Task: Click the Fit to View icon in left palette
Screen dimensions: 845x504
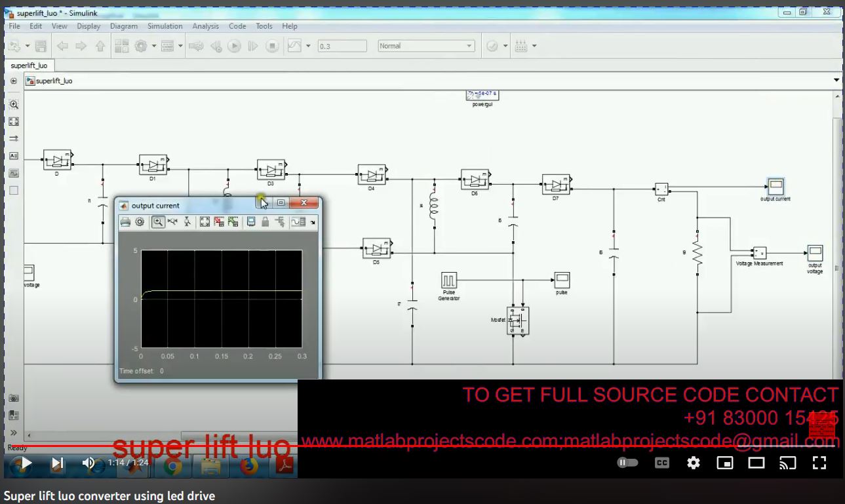Action: tap(14, 121)
